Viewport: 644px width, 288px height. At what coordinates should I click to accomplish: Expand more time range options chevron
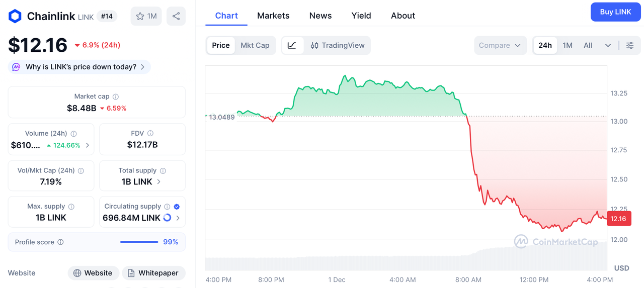(608, 45)
